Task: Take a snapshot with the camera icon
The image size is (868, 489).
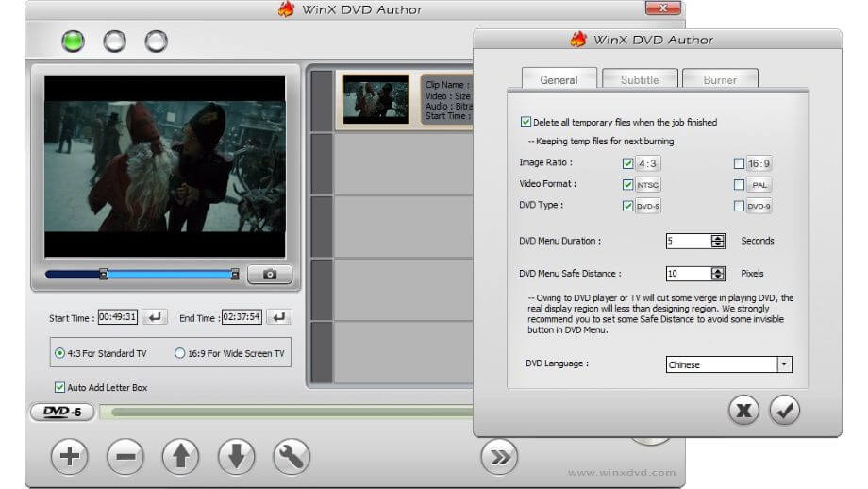Action: pyautogui.click(x=270, y=275)
